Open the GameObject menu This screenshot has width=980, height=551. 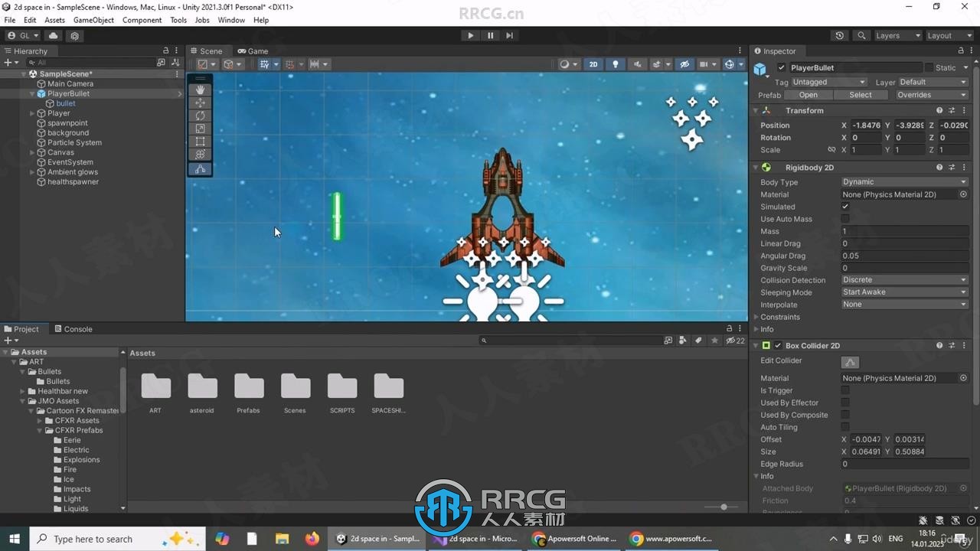point(93,20)
